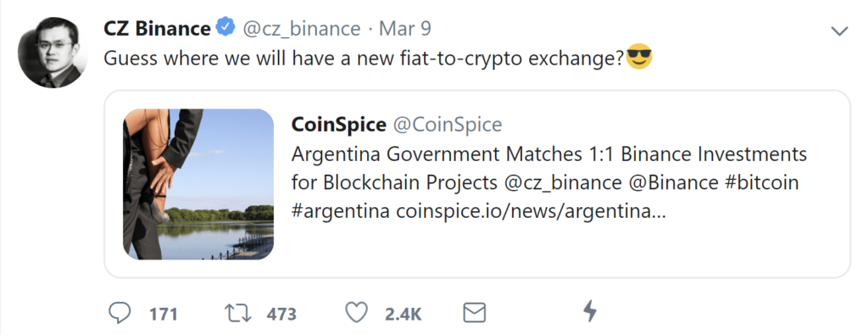Click the @cz_binance handle in the header
Image resolution: width=868 pixels, height=335 pixels.
[x=301, y=30]
